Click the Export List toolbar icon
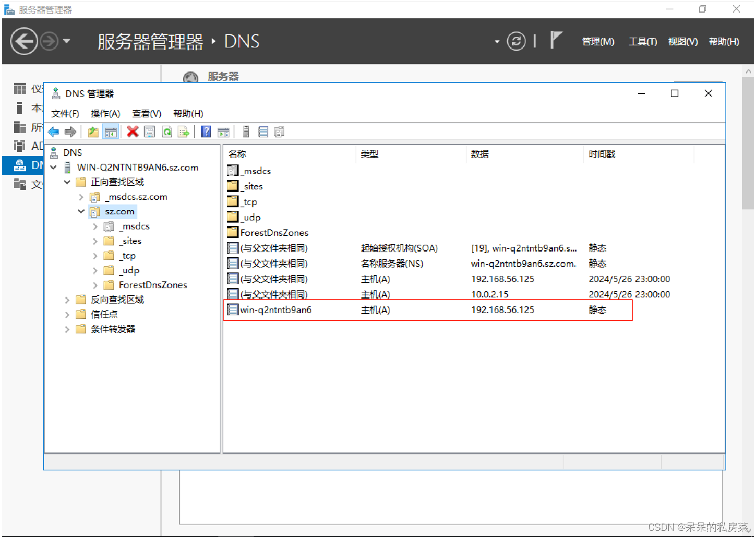756x537 pixels. [184, 132]
